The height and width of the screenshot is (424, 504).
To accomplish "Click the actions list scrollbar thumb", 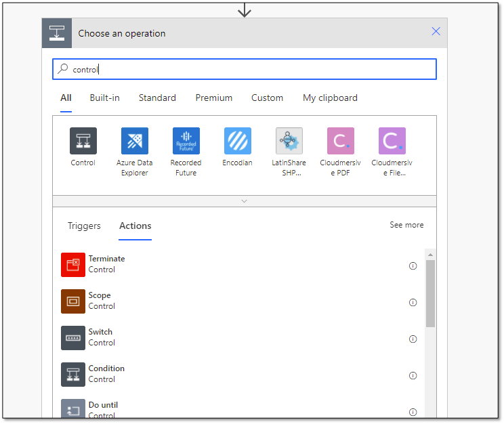I will point(430,294).
